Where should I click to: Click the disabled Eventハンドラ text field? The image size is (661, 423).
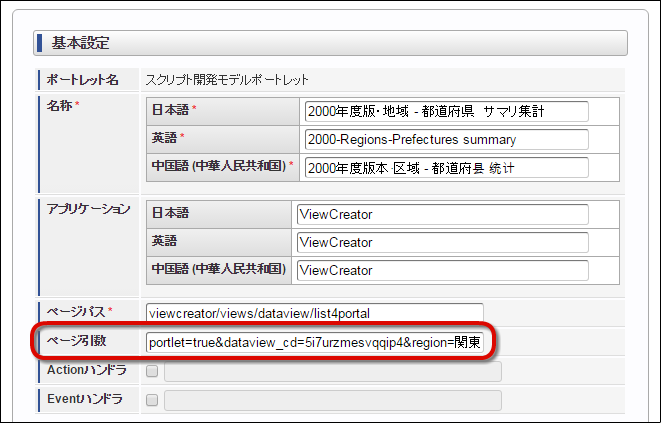coord(333,400)
